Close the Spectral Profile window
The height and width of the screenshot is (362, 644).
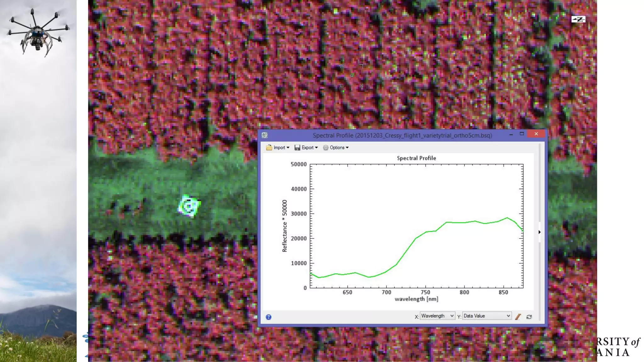click(536, 134)
